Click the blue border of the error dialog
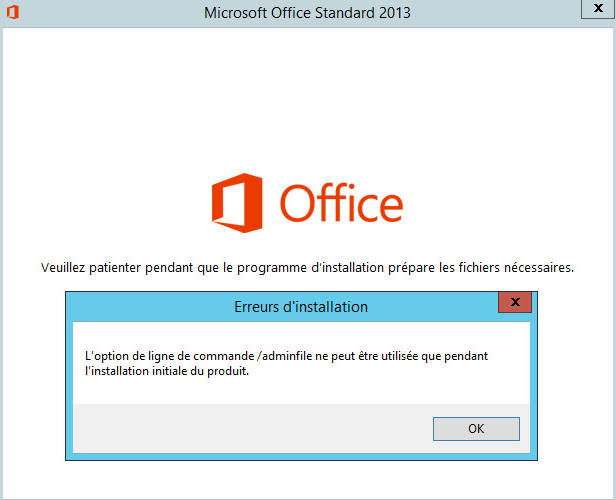 69,387
